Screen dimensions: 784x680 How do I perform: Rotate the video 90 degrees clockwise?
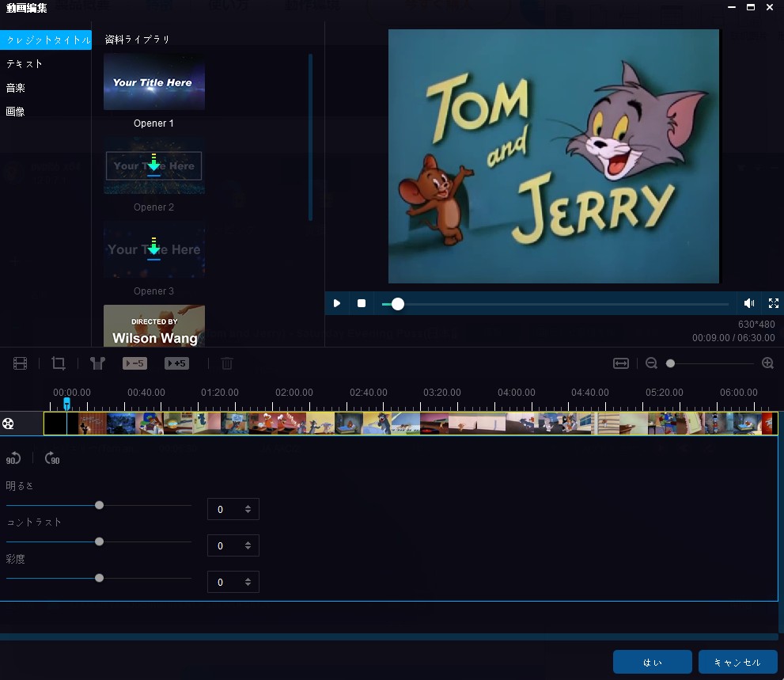pos(52,458)
